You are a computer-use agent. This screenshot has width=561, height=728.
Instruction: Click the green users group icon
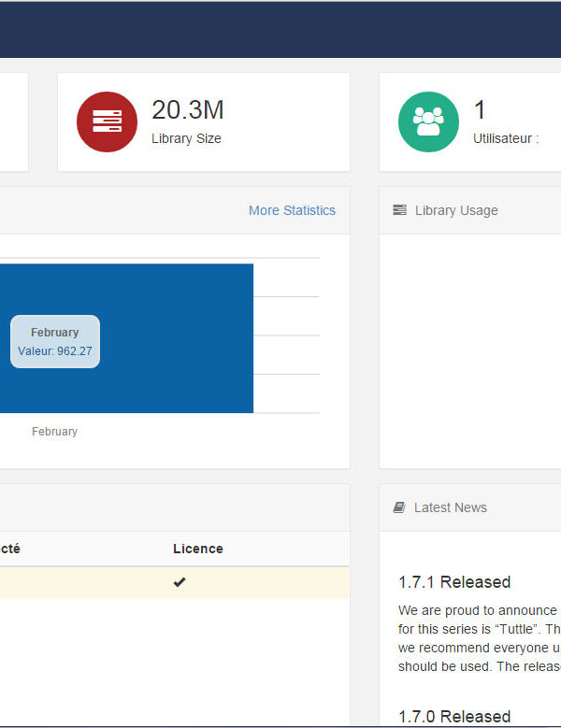click(x=428, y=121)
